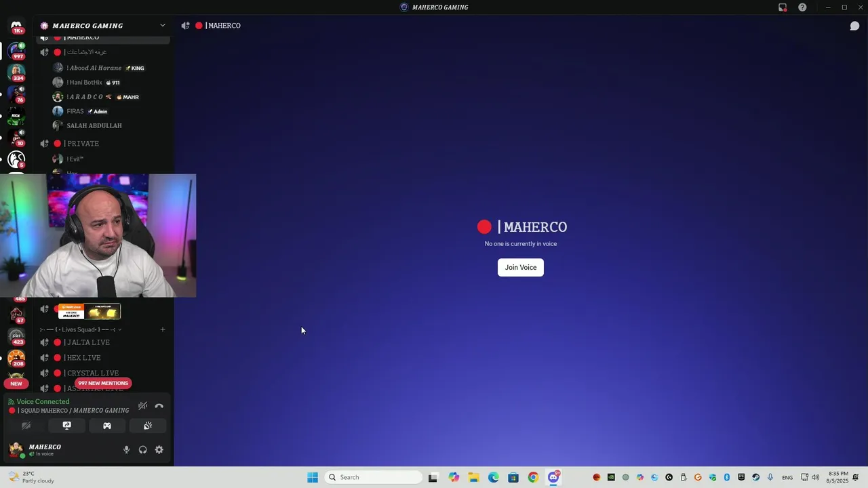Open File Explorer from the taskbar
The width and height of the screenshot is (868, 488).
coord(473,477)
